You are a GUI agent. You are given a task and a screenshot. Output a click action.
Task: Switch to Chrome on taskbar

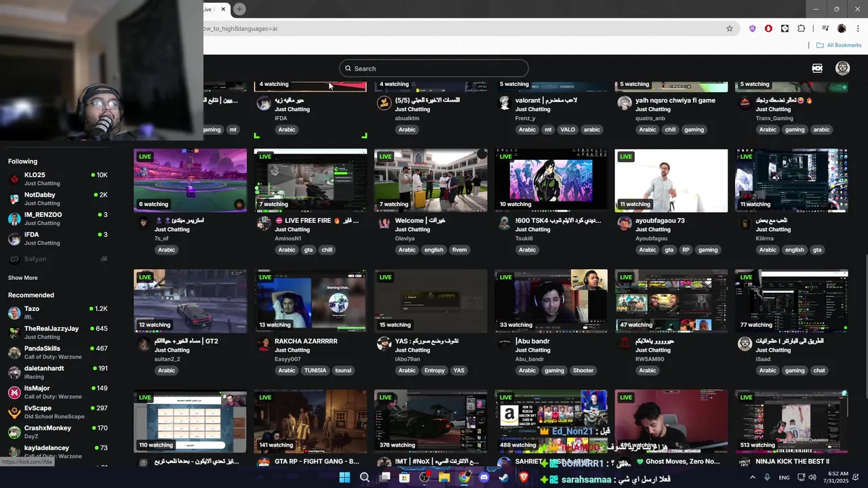click(464, 477)
